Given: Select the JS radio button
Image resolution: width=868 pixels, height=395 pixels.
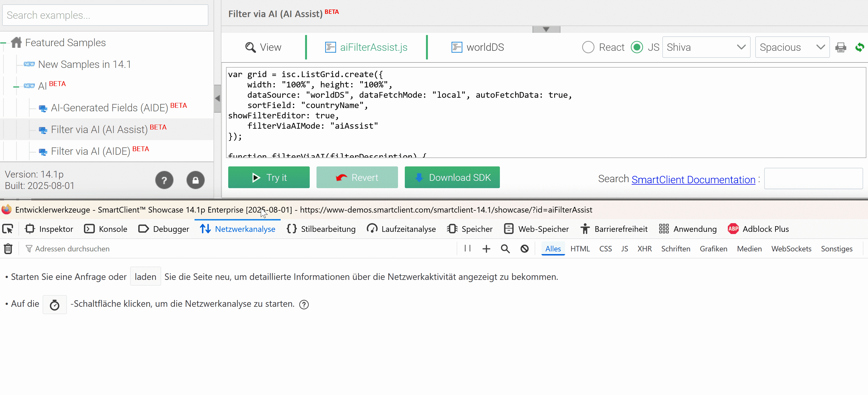Looking at the screenshot, I should click(x=637, y=47).
